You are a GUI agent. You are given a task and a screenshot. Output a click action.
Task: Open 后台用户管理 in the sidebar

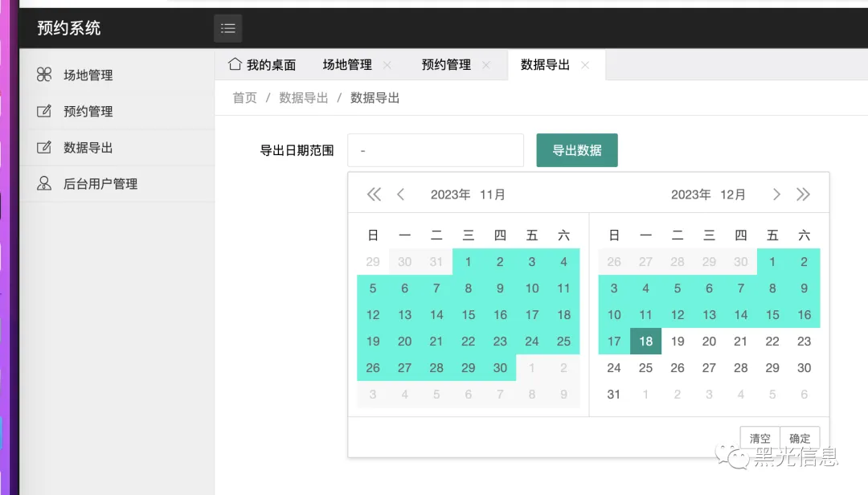100,183
